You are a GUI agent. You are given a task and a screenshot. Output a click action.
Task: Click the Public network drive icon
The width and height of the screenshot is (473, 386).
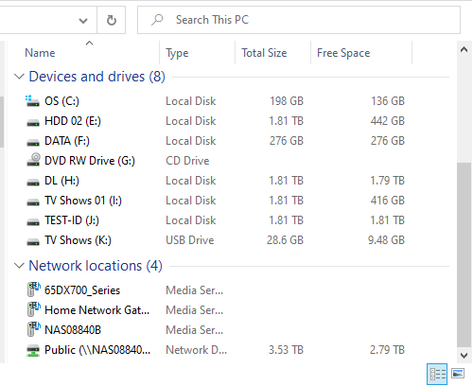33,351
